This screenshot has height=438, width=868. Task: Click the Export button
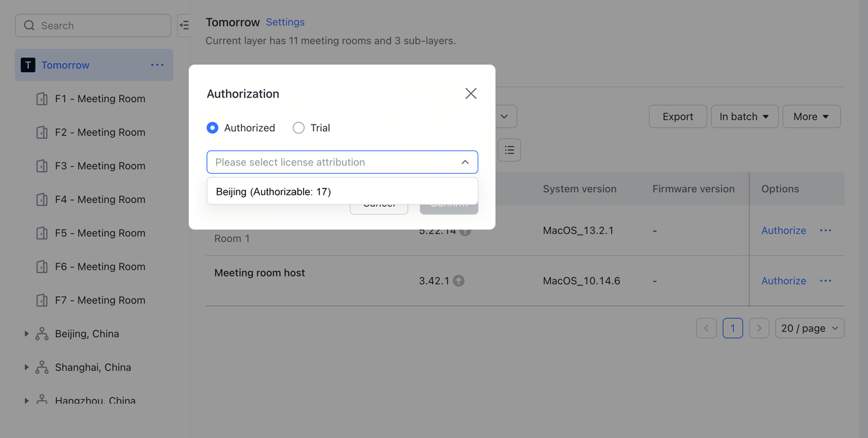click(677, 116)
